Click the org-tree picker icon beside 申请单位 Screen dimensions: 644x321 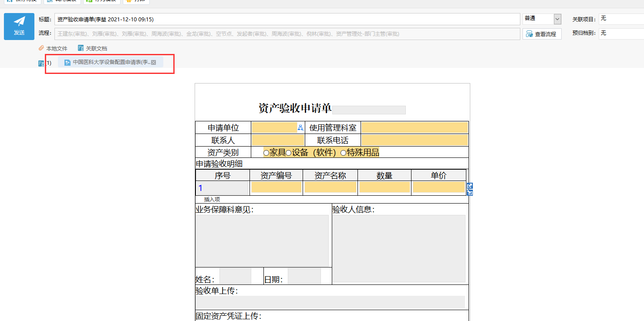click(x=300, y=127)
